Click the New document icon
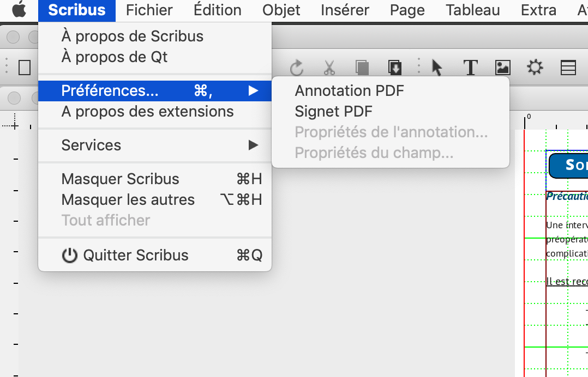 coord(25,67)
